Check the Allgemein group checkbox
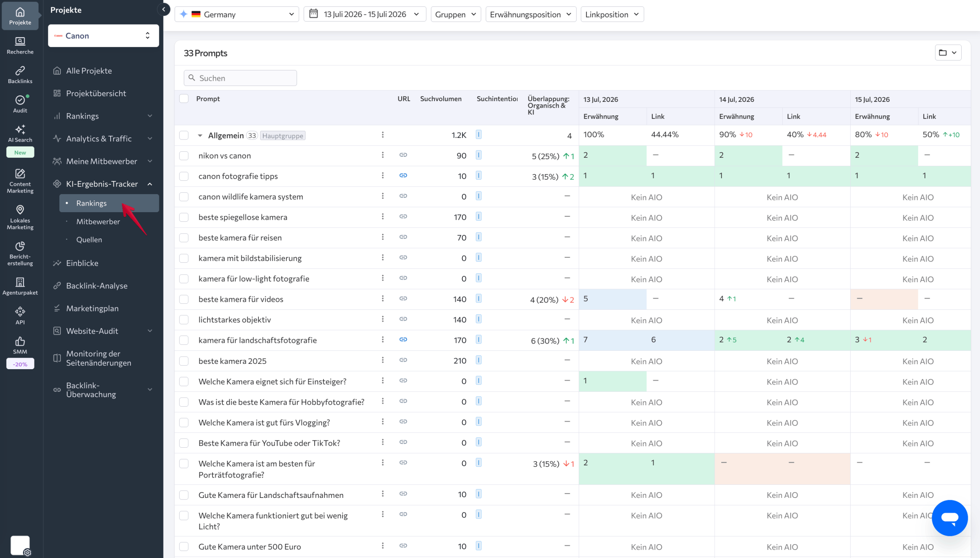Image resolution: width=980 pixels, height=558 pixels. point(184,135)
